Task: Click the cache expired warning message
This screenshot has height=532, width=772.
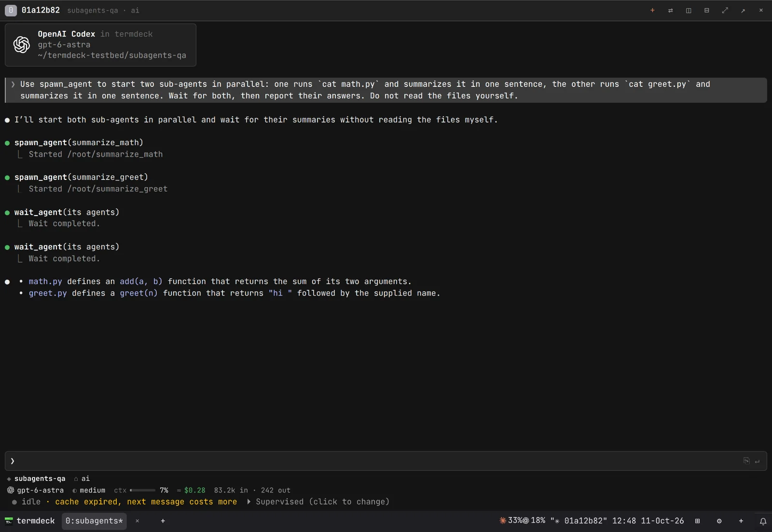Action: (146, 502)
